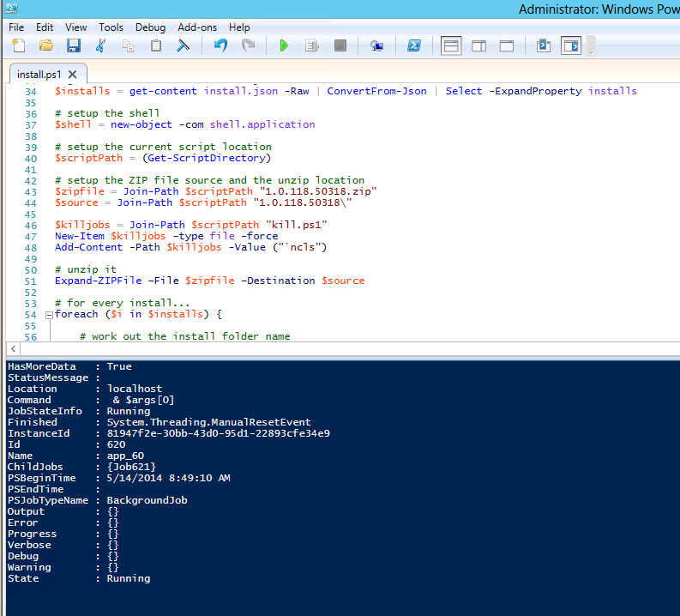Click the ISE window title bar icon
Viewport: 680px width, 616px height.
click(11, 9)
